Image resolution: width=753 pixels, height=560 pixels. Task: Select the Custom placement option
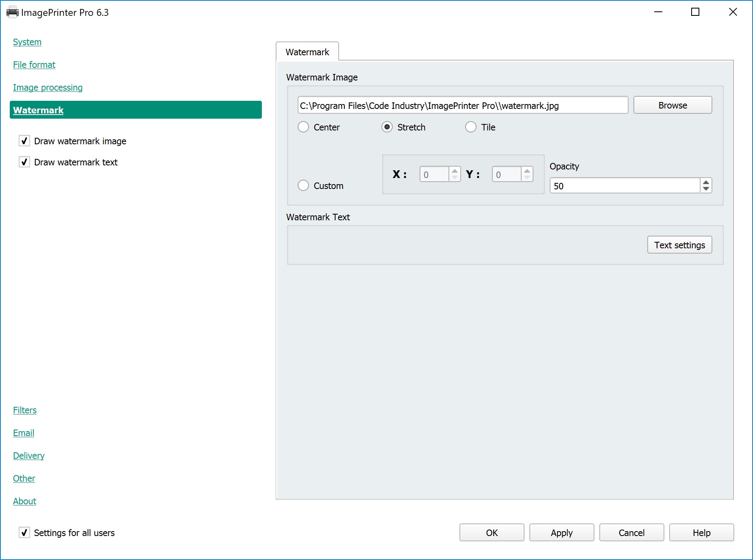click(303, 186)
